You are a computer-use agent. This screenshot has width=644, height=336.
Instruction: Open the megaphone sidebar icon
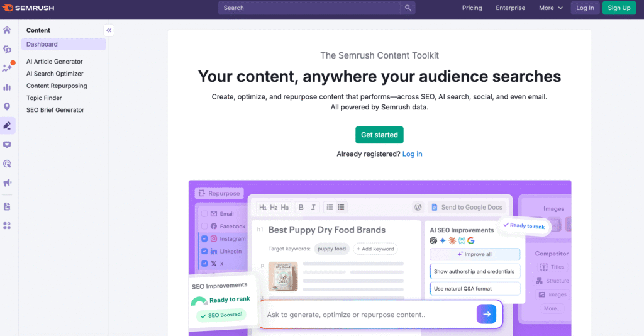(7, 182)
